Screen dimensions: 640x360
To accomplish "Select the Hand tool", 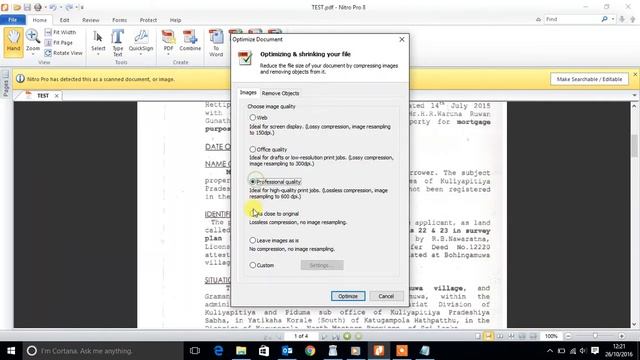I will point(13,42).
